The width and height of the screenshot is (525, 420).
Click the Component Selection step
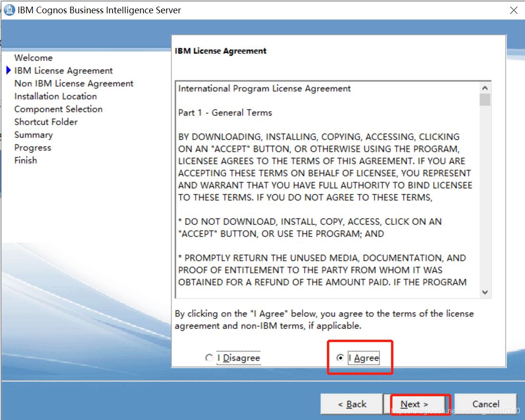pyautogui.click(x=58, y=109)
